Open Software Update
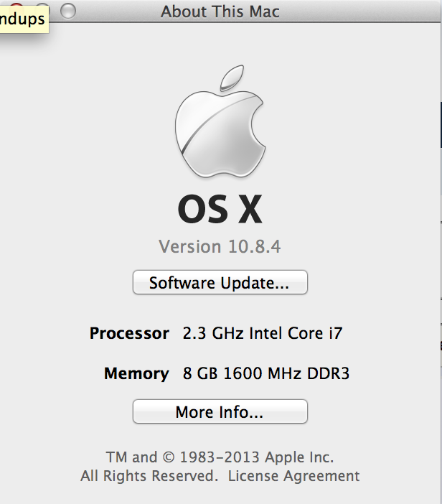The height and width of the screenshot is (504, 442). click(220, 282)
